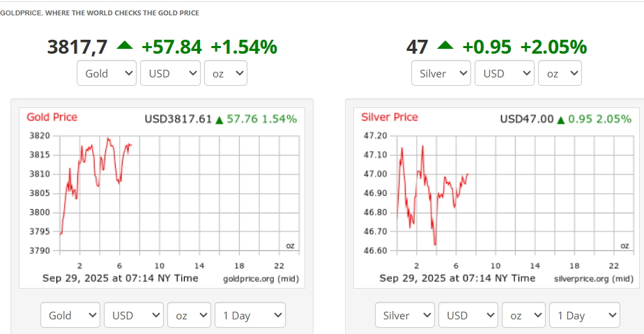Open oz dropdown below the silver chart
This screenshot has width=644, height=334.
(x=523, y=315)
